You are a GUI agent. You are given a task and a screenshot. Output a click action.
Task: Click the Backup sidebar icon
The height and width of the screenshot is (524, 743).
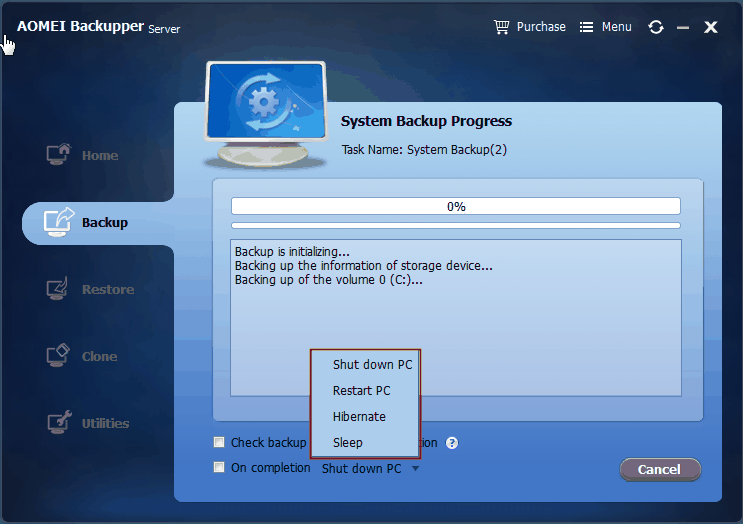pos(59,222)
